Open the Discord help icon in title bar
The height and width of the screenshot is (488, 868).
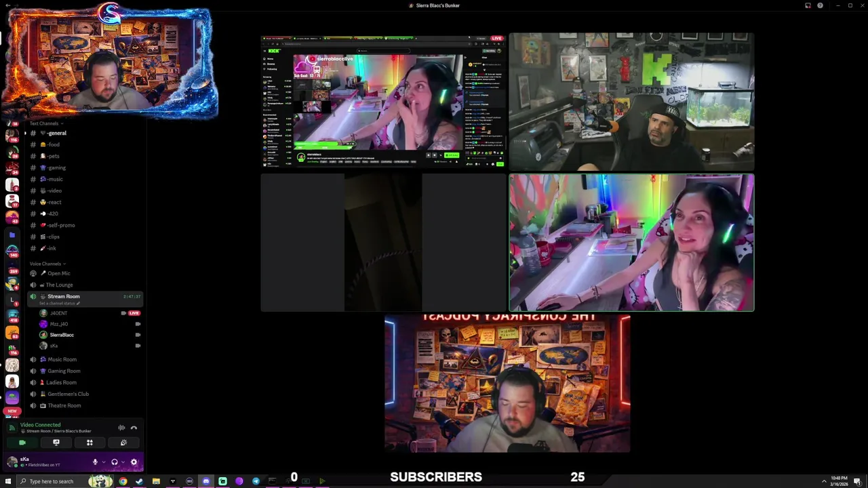click(x=820, y=5)
